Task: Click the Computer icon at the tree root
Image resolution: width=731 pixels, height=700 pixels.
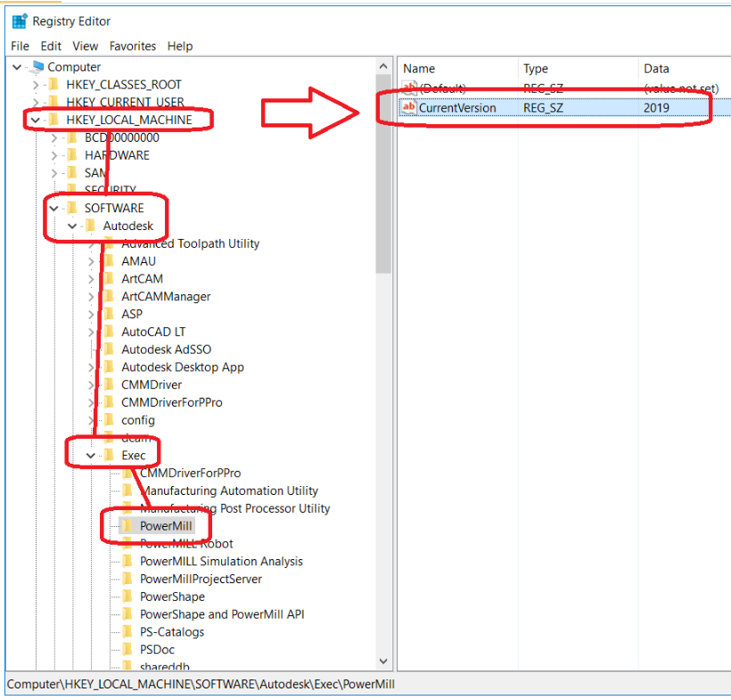Action: pos(36,66)
